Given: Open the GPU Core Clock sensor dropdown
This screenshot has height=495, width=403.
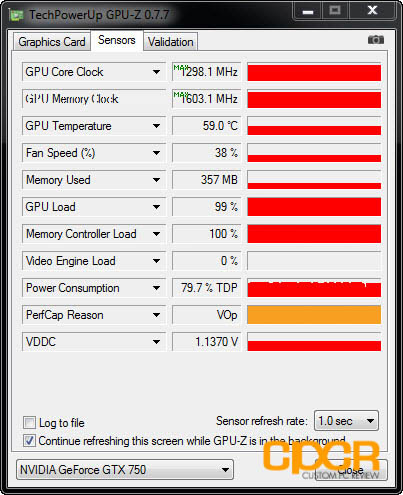Looking at the screenshot, I should (x=156, y=72).
